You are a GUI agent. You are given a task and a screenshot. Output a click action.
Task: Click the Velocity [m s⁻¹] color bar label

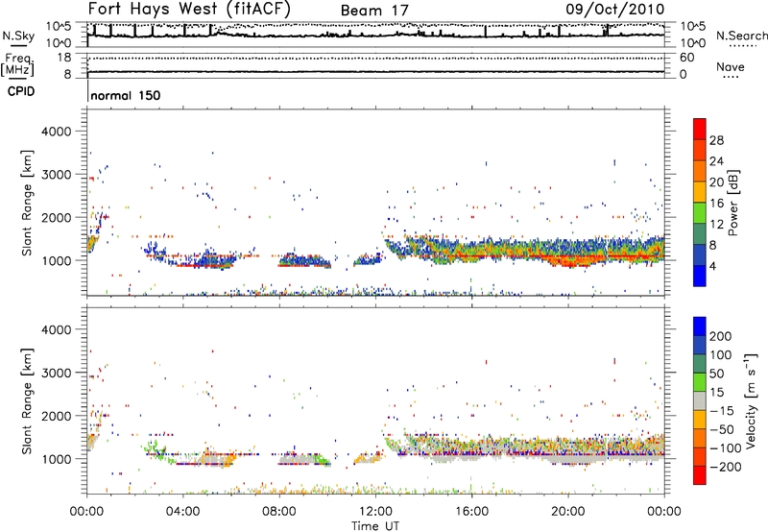click(x=750, y=400)
